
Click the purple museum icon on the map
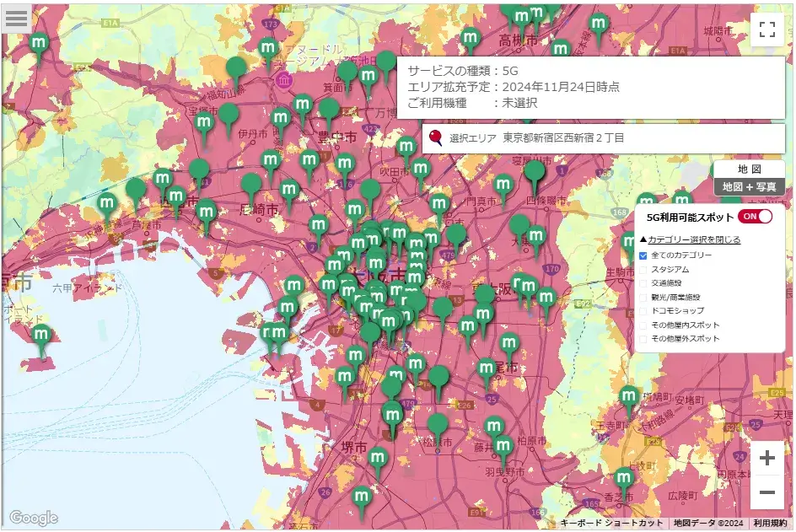click(284, 80)
